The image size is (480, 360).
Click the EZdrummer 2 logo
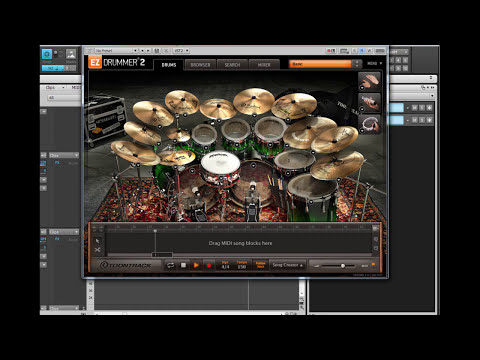(117, 62)
